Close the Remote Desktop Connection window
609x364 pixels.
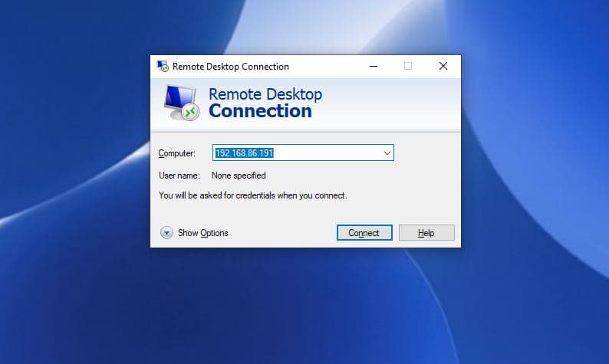pyautogui.click(x=443, y=66)
